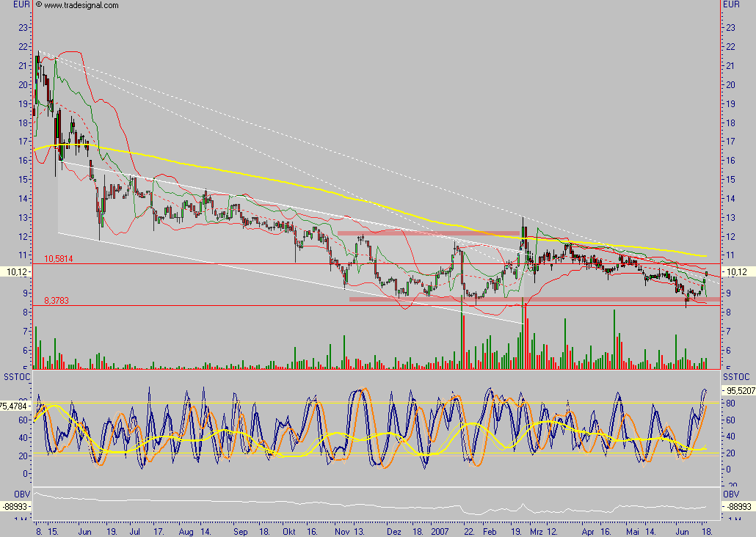Select the 8,3783 support line label
The image size is (756, 537).
click(x=55, y=299)
